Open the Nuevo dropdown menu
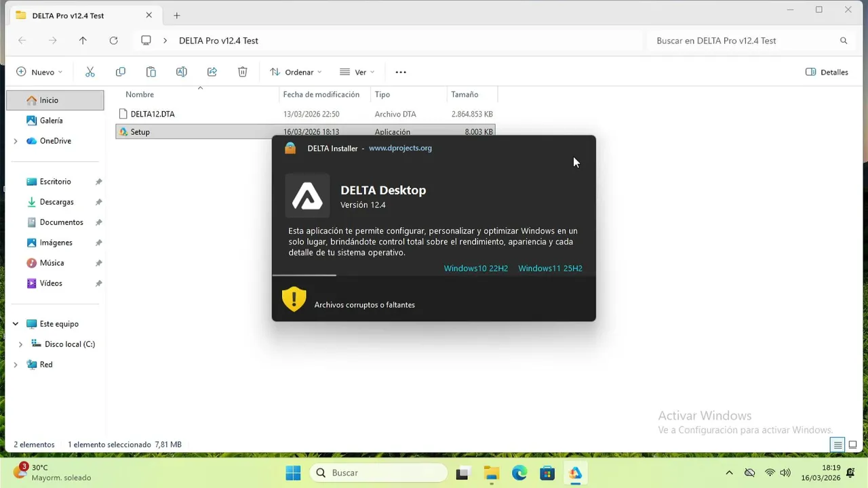The width and height of the screenshot is (868, 488). [39, 72]
